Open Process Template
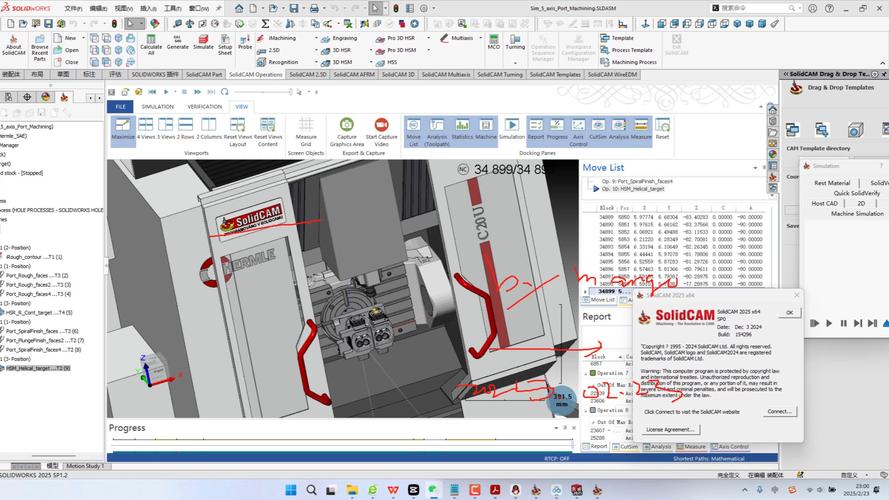The image size is (889, 500). click(626, 50)
